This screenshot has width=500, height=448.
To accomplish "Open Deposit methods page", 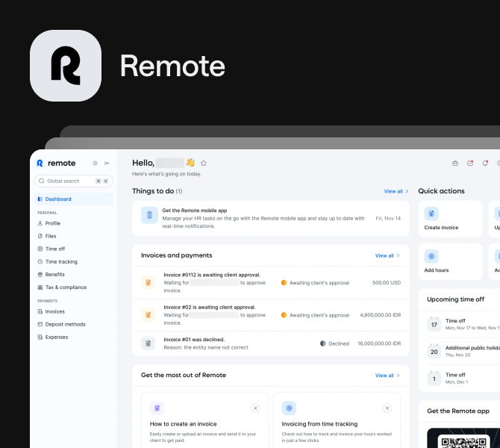I will pos(65,324).
